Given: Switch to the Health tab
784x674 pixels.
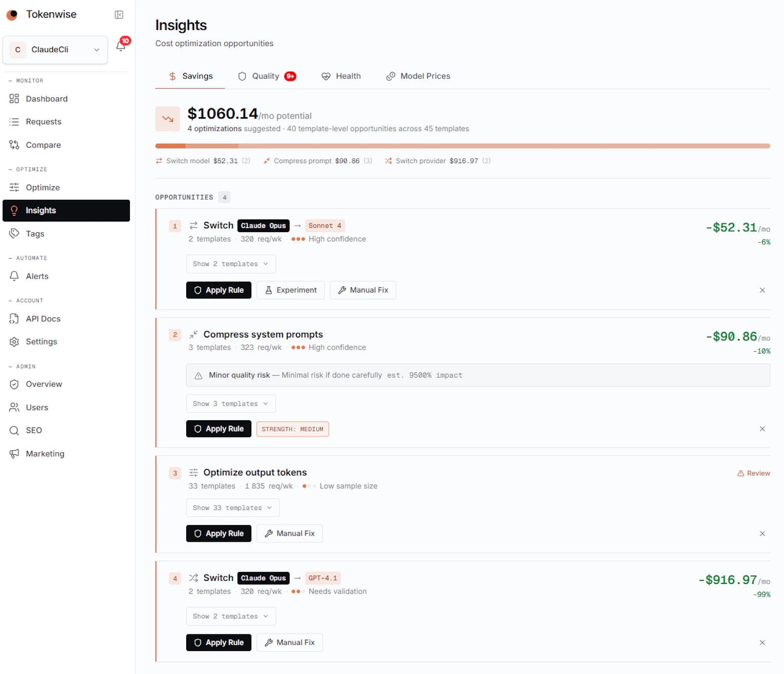Looking at the screenshot, I should point(341,76).
